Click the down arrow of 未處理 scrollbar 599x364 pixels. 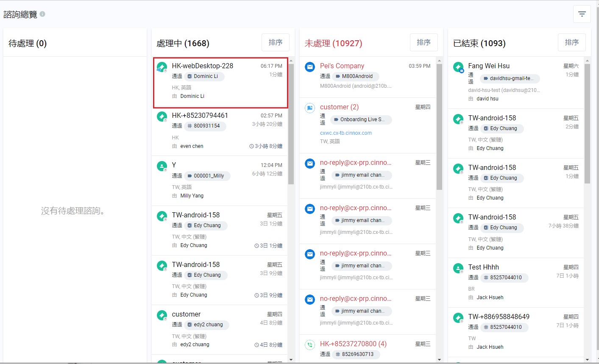439,360
